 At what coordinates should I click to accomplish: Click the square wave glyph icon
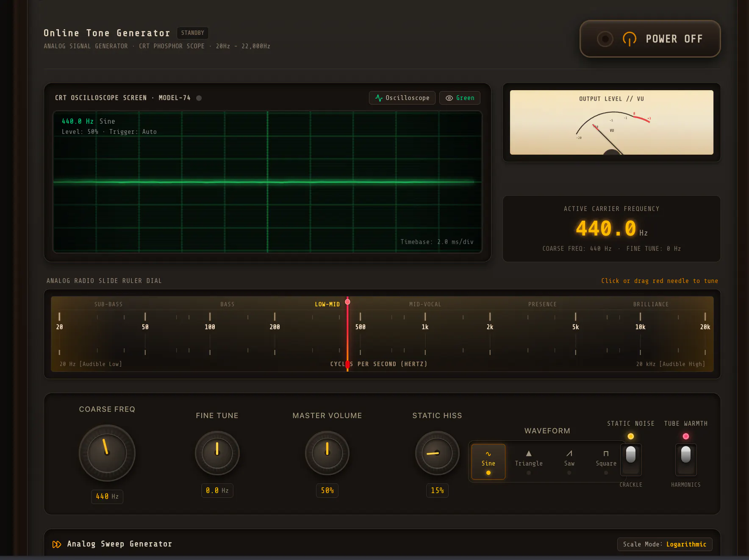click(606, 453)
